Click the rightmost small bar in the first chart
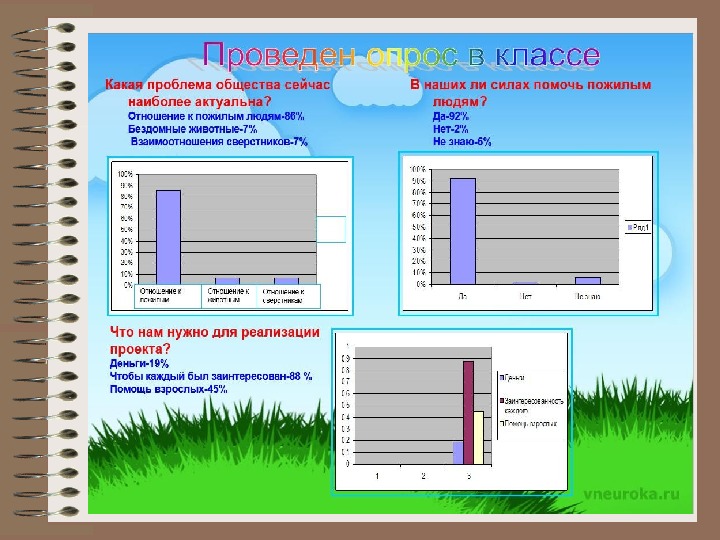720x540 pixels. tap(287, 281)
